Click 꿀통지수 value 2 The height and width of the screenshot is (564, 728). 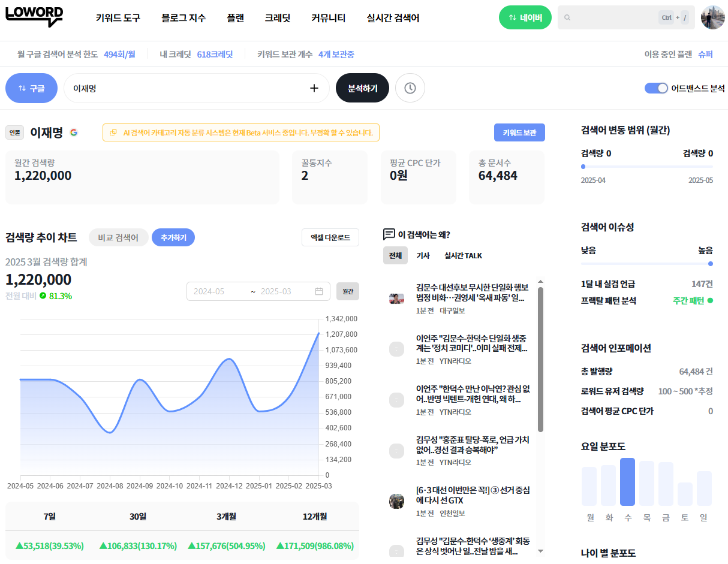point(305,176)
